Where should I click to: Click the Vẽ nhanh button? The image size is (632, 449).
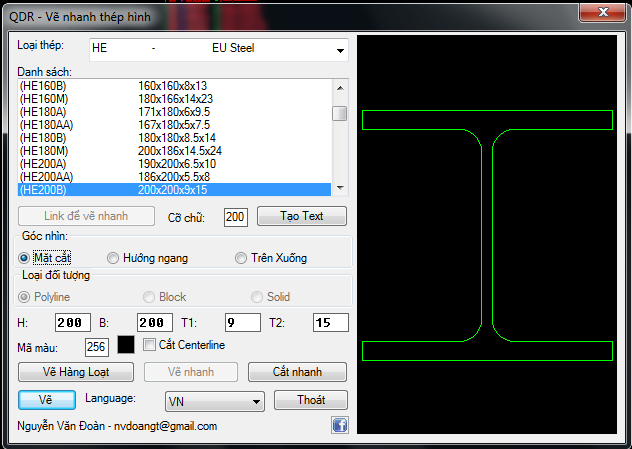pos(191,372)
